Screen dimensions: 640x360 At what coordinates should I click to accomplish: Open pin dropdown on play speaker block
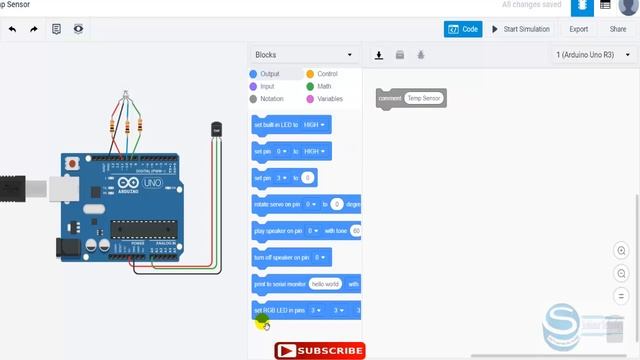pyautogui.click(x=313, y=231)
